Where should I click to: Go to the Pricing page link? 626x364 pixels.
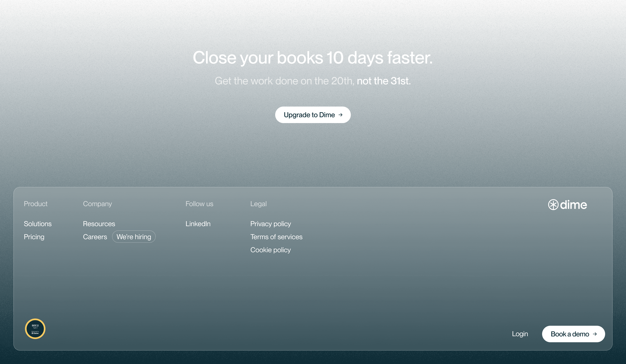34,237
